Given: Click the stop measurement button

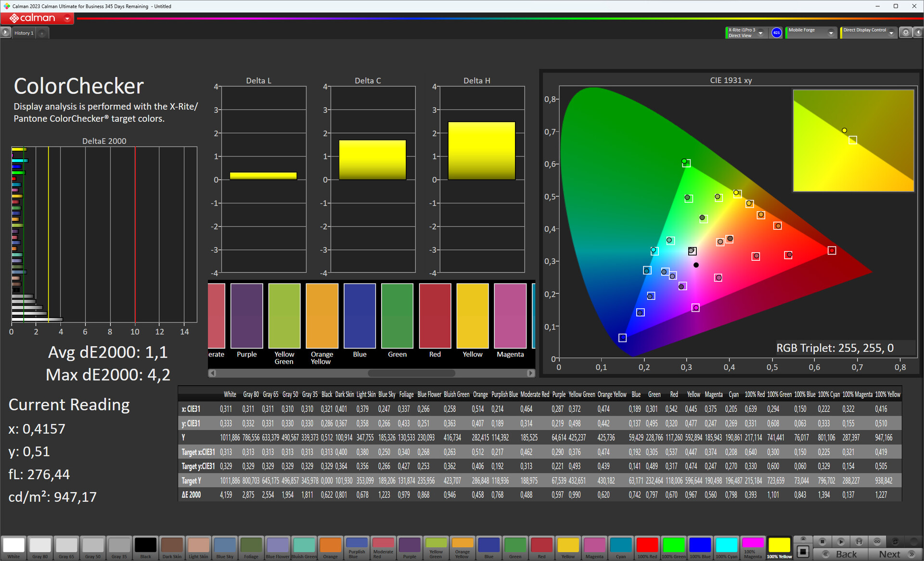Looking at the screenshot, I should (822, 541).
